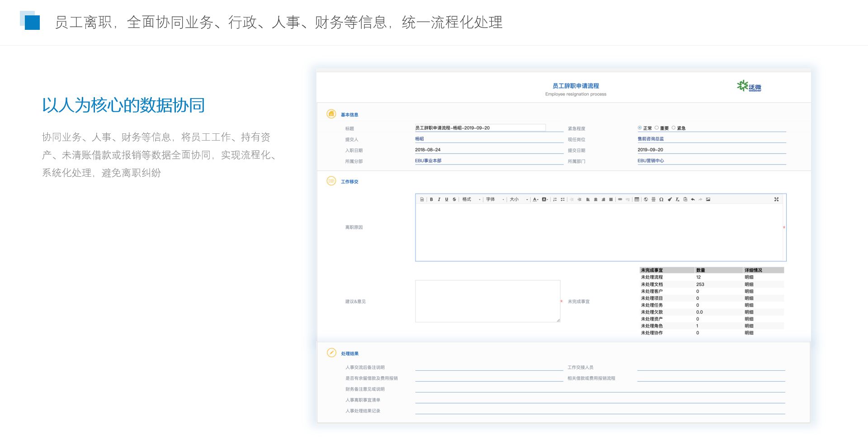868x439 pixels.
Task: Click the EBU营销中心 department link
Action: [651, 160]
